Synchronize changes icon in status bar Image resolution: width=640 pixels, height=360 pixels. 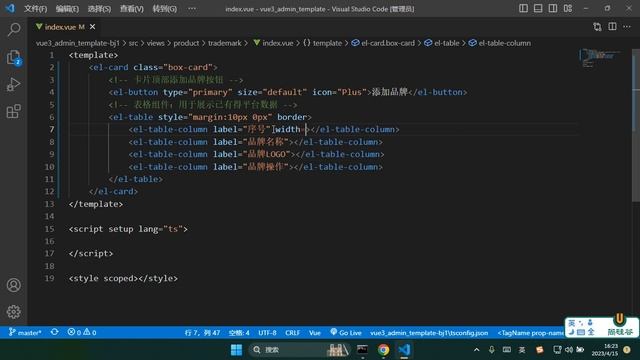54,333
